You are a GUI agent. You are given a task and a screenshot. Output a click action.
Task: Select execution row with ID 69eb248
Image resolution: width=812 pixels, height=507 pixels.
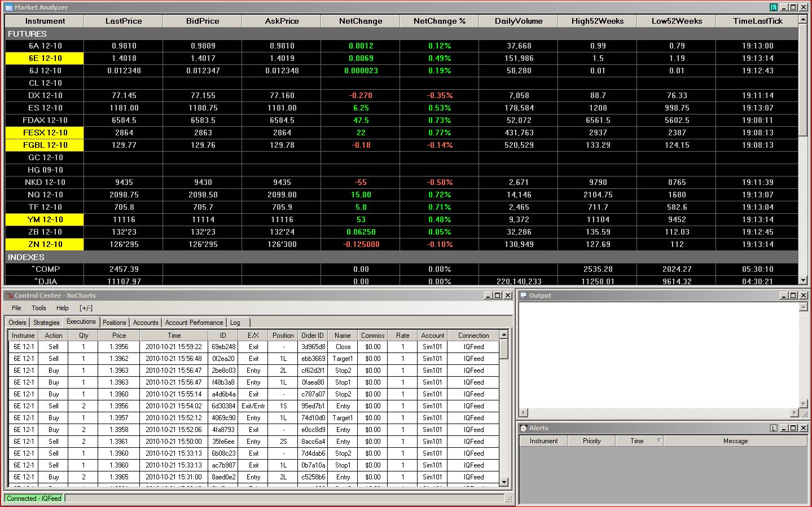point(254,347)
